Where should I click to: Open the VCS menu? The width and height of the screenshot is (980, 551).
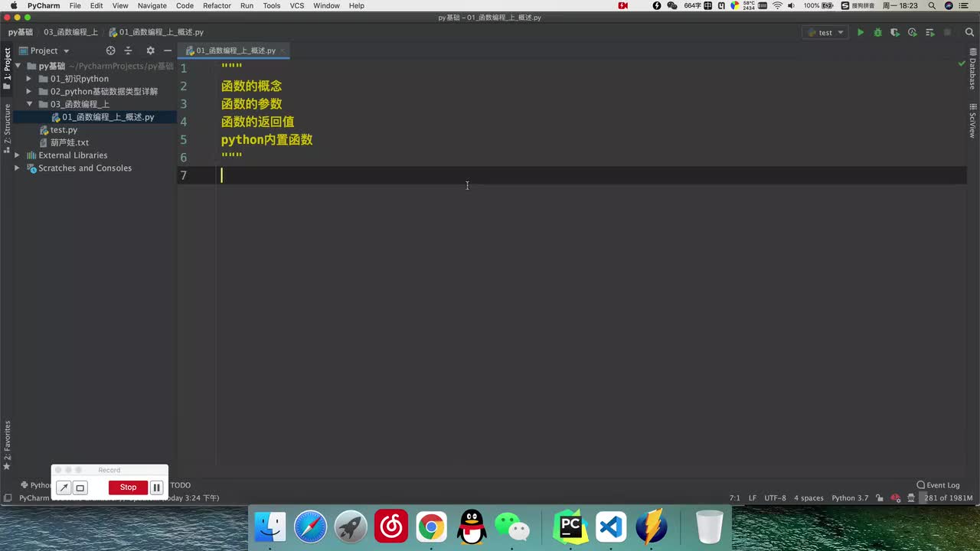click(x=297, y=5)
